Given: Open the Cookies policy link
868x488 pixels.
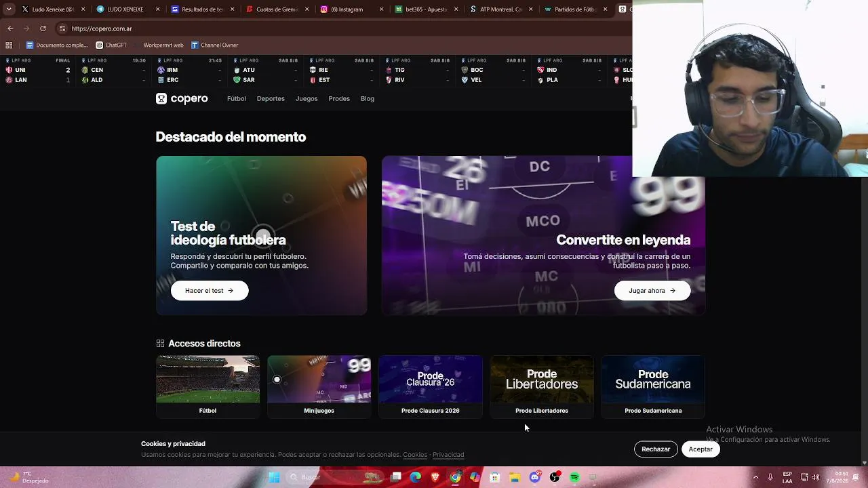Looking at the screenshot, I should click(415, 455).
